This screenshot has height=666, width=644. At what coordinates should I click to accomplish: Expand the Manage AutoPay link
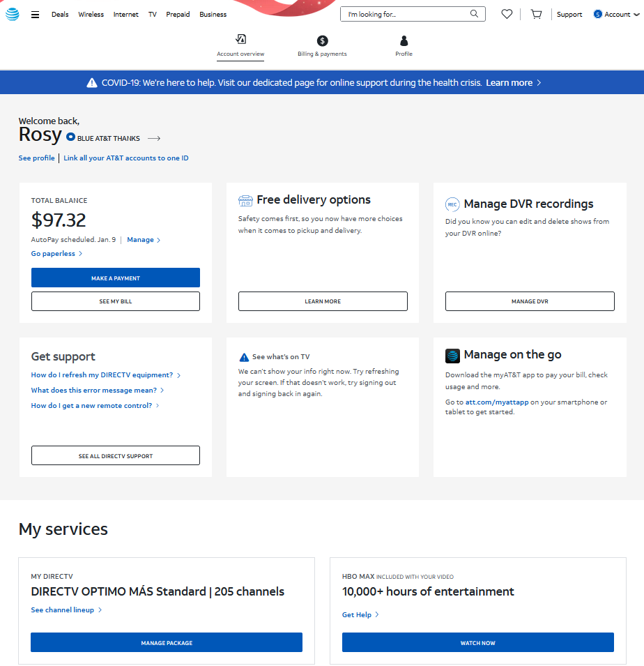click(143, 240)
